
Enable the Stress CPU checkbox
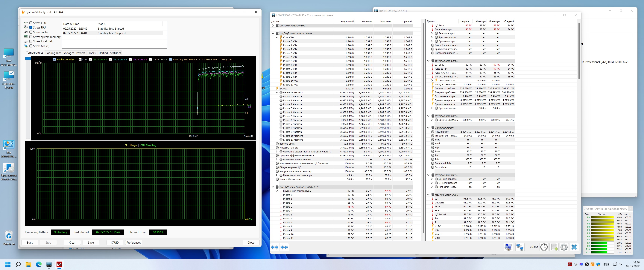[x=31, y=23]
